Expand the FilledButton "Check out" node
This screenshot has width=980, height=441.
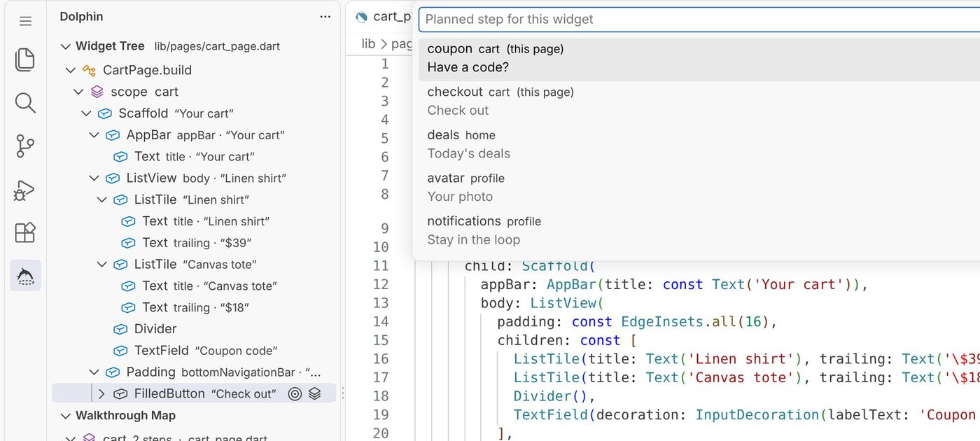[101, 394]
